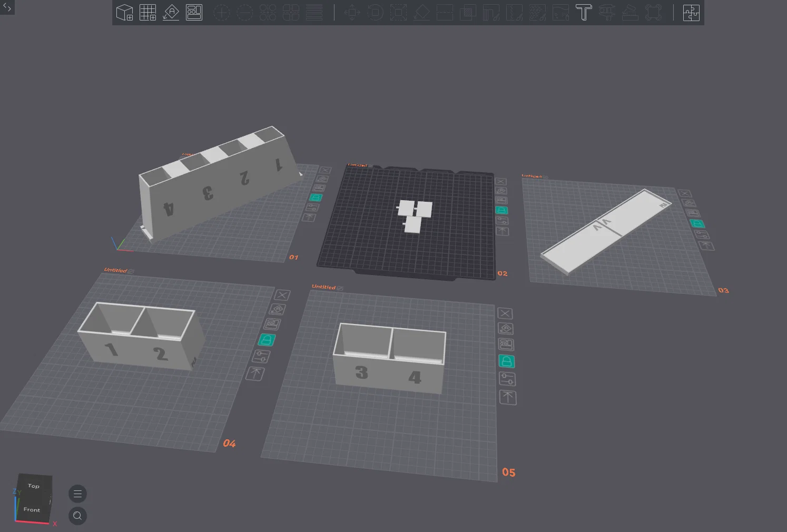Move plate 02 to front
This screenshot has width=787, height=532.
pos(503,231)
